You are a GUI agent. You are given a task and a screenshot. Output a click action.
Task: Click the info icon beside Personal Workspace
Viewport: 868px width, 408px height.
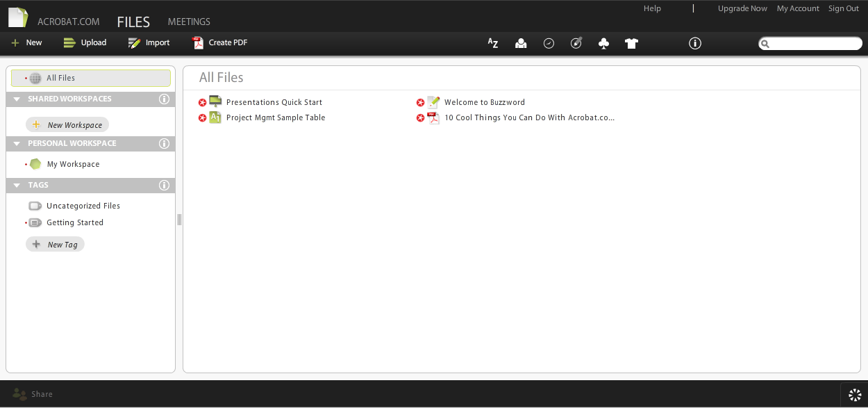click(165, 143)
